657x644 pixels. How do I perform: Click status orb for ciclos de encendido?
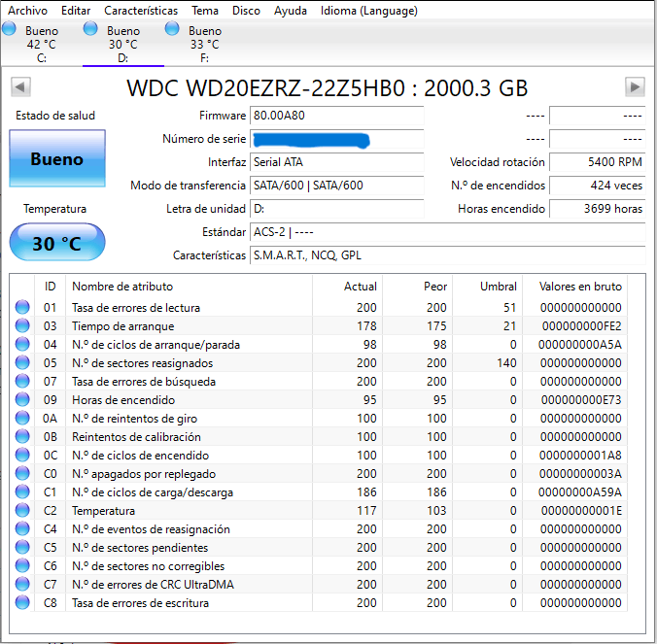pyautogui.click(x=22, y=455)
